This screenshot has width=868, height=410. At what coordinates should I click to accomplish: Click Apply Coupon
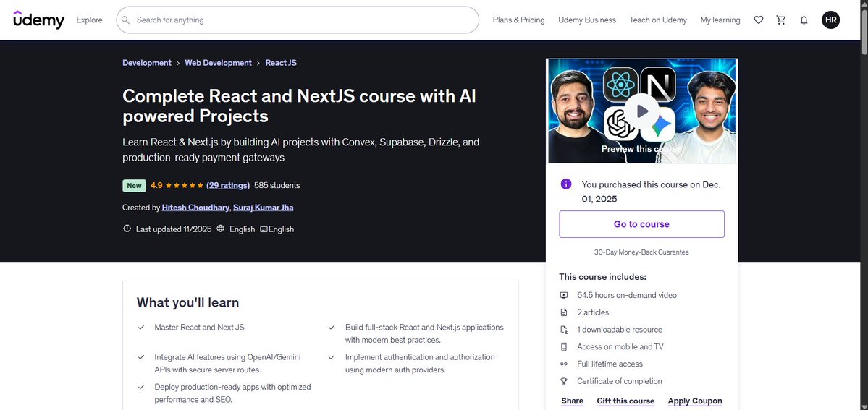point(695,401)
